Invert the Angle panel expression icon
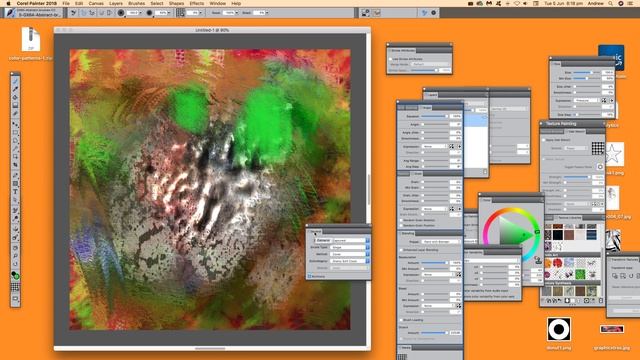Screen dimensions: 640x360 click(451, 146)
